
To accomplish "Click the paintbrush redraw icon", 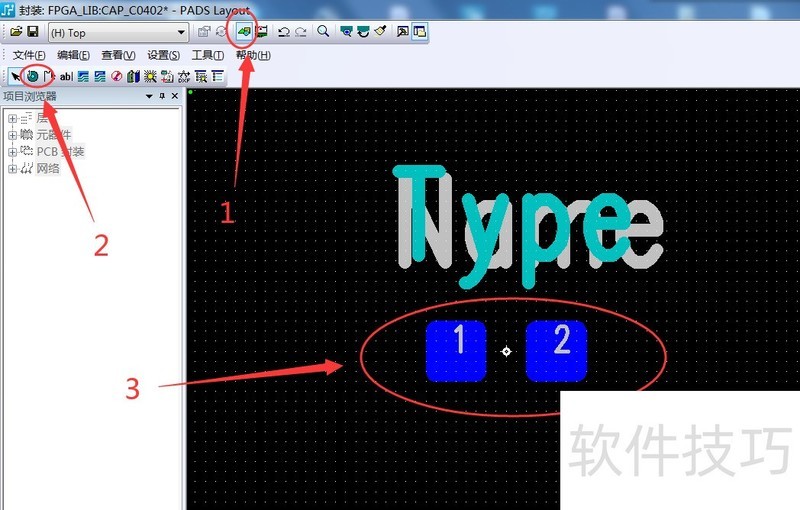I will 380,32.
